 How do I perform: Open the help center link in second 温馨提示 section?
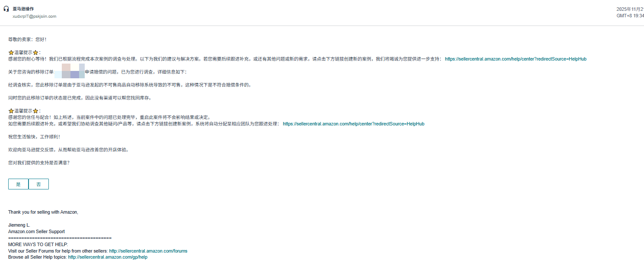(x=353, y=124)
